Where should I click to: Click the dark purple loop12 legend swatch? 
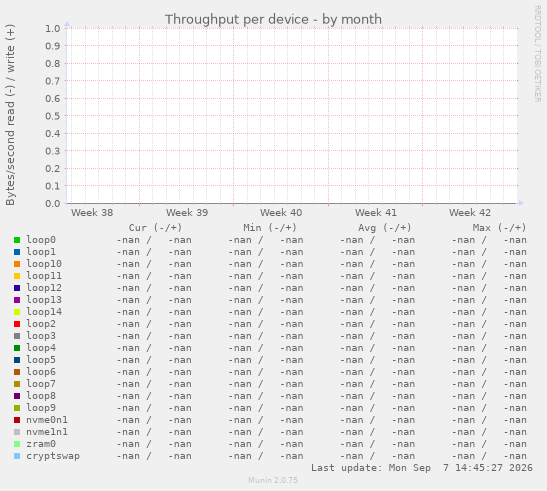(17, 288)
